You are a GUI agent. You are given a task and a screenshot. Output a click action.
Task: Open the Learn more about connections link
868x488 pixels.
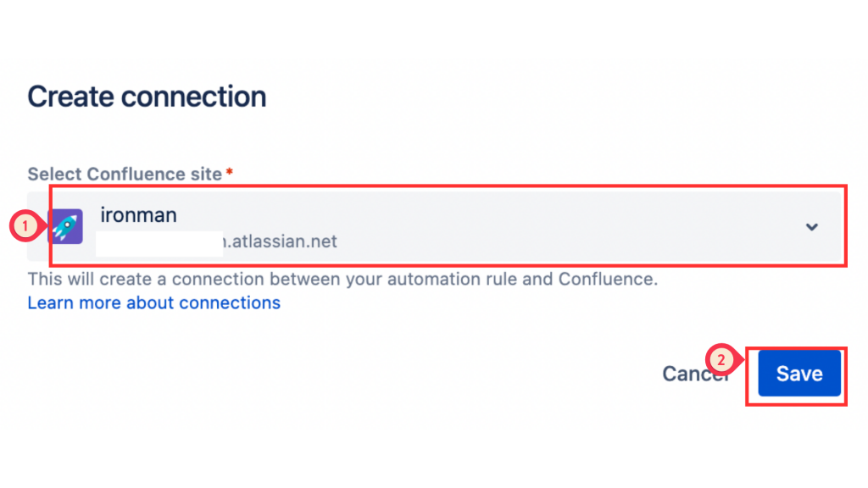tap(153, 302)
